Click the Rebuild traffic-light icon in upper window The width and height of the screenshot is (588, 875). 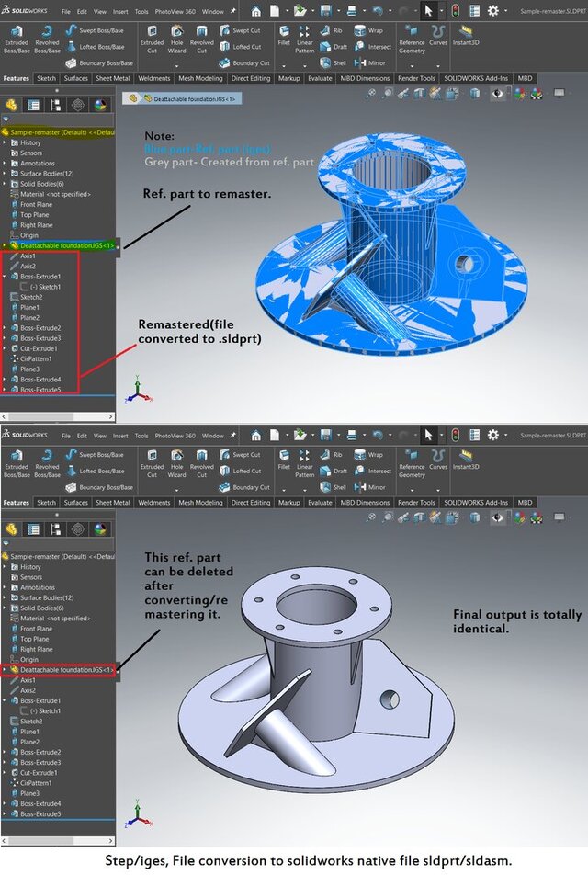[455, 11]
